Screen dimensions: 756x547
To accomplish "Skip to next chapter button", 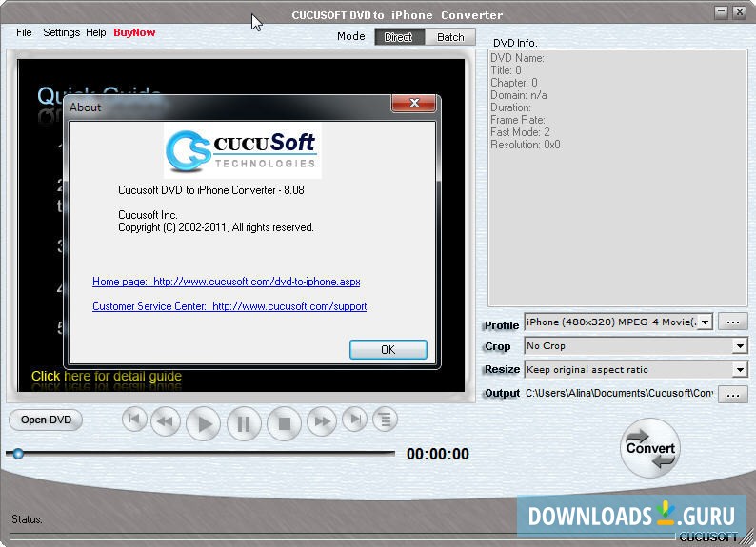I will click(x=355, y=420).
